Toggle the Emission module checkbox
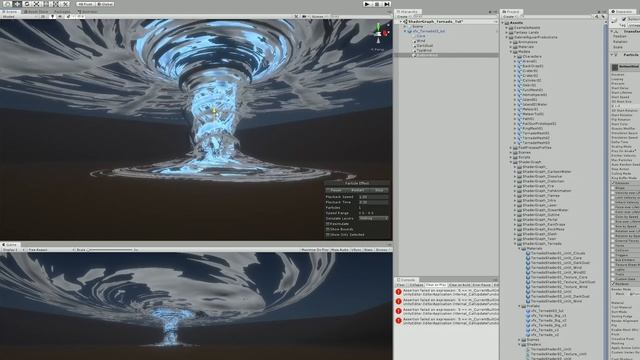 point(613,183)
